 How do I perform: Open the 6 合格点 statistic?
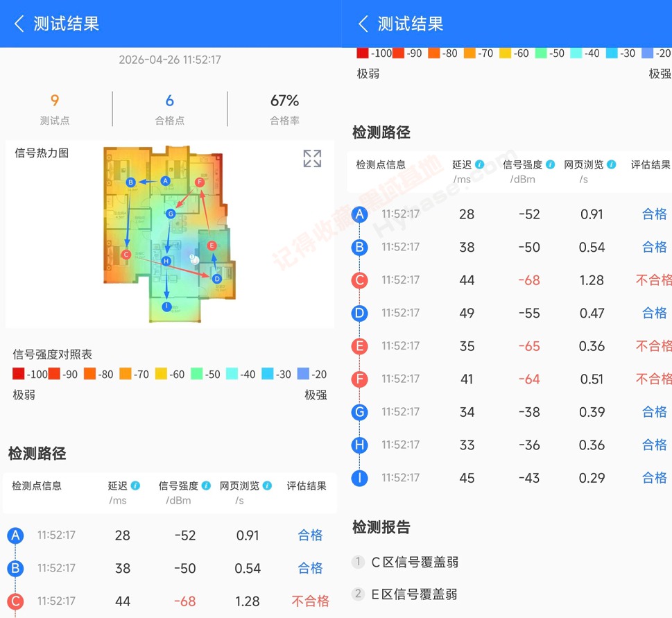click(170, 109)
